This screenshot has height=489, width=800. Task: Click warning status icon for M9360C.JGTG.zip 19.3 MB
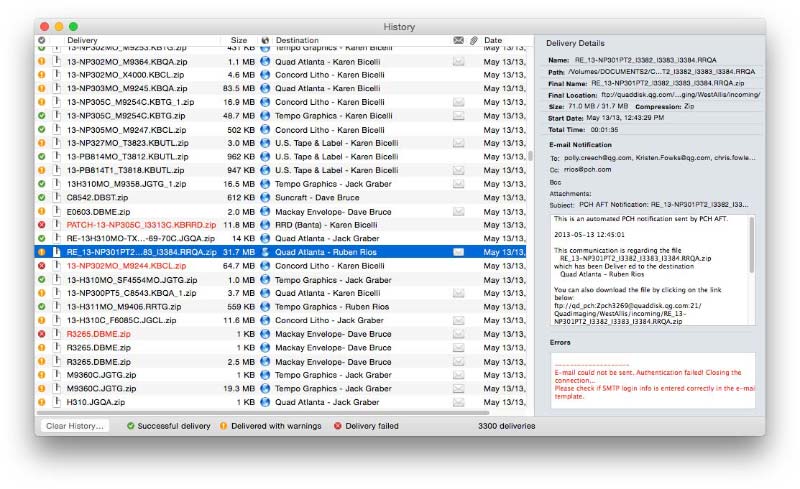click(42, 388)
